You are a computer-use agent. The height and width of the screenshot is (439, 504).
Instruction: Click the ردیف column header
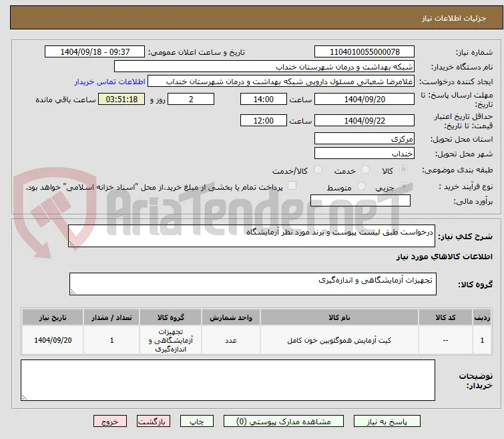tap(482, 317)
